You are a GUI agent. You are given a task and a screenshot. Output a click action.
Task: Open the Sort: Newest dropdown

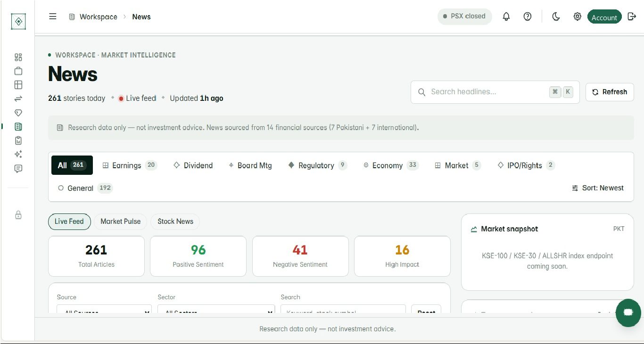tap(598, 188)
